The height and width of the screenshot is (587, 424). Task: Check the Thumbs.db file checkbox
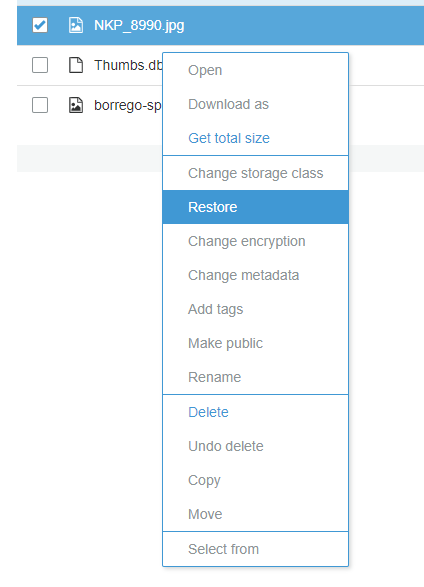[40, 65]
